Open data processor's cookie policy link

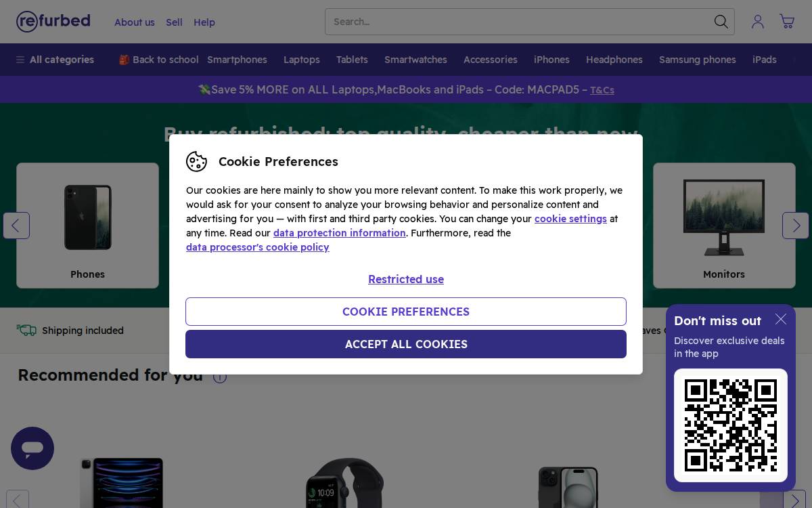tap(258, 247)
